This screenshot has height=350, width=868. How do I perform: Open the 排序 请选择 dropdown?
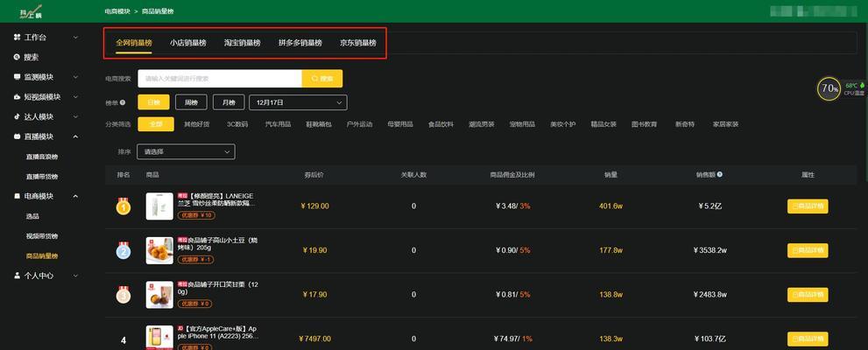pos(186,151)
